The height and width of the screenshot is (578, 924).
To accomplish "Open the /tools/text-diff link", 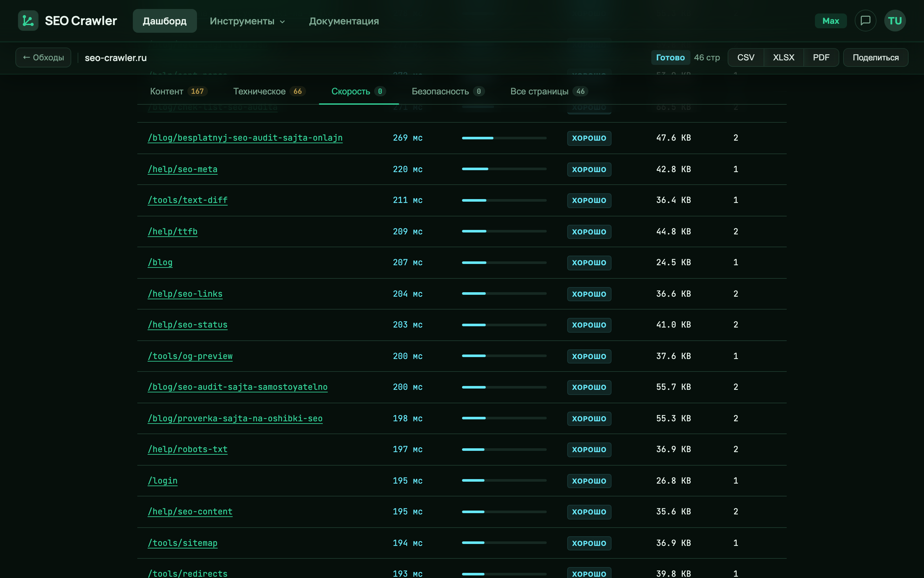I will 187,200.
